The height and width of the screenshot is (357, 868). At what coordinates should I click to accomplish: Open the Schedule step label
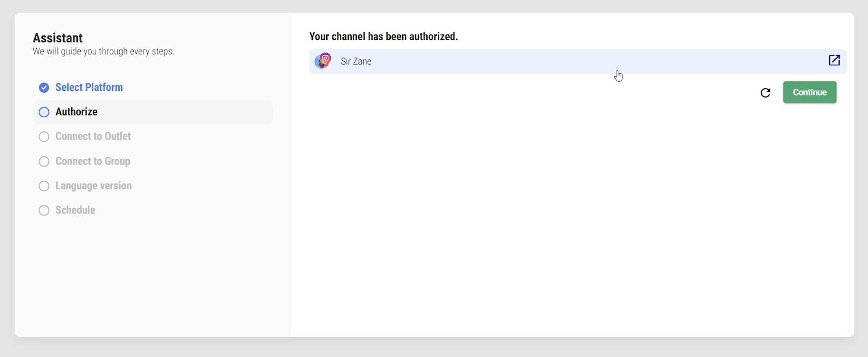[x=75, y=210]
